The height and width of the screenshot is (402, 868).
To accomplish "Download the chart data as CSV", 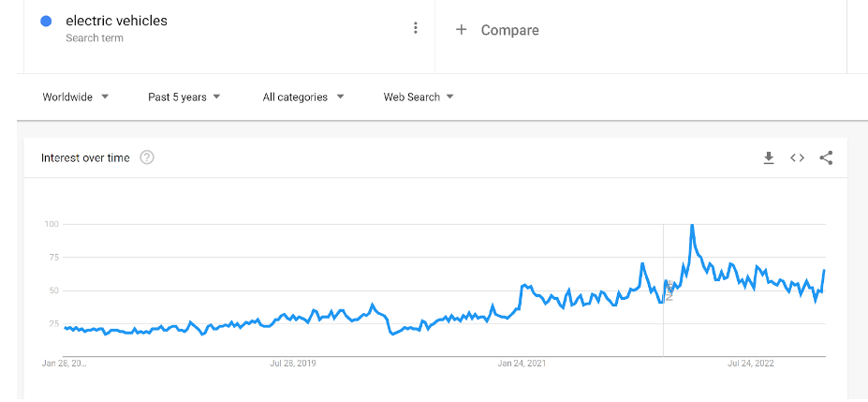I will click(769, 158).
